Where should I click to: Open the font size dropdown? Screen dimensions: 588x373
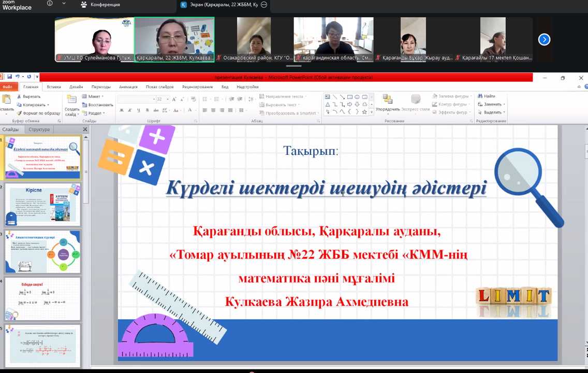(167, 99)
